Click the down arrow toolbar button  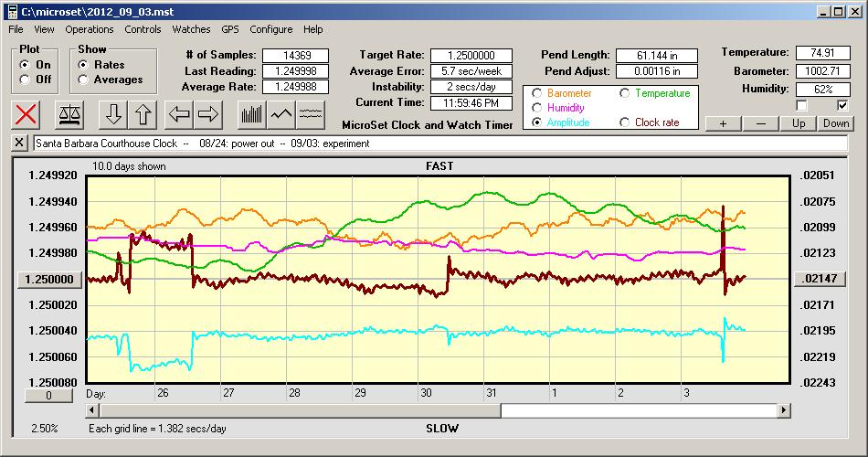[x=113, y=114]
